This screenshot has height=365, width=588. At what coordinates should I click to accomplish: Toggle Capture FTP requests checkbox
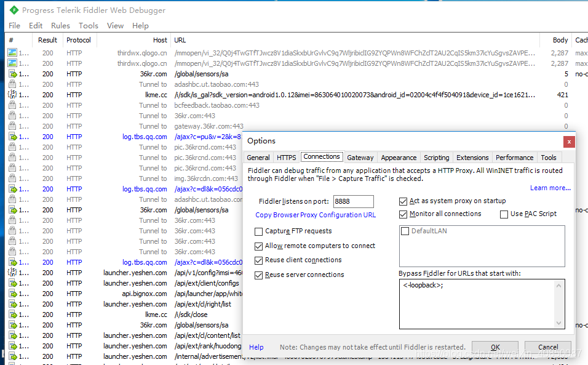[x=258, y=231]
